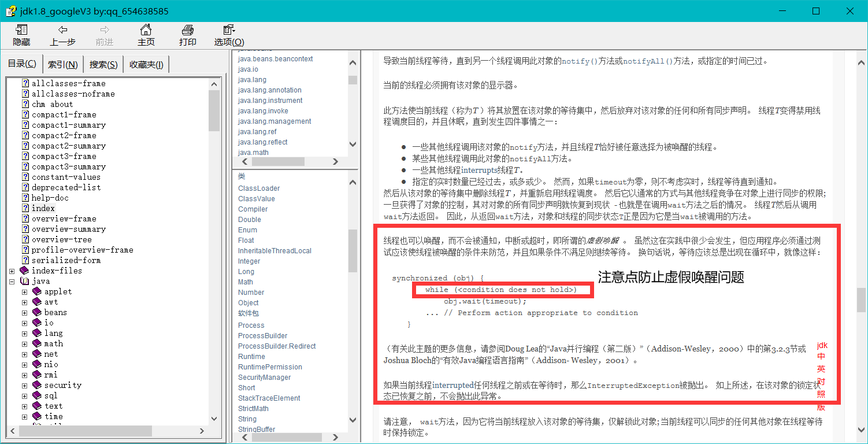The width and height of the screenshot is (868, 444).
Task: Open the home page via 主页 icon
Action: (x=146, y=30)
